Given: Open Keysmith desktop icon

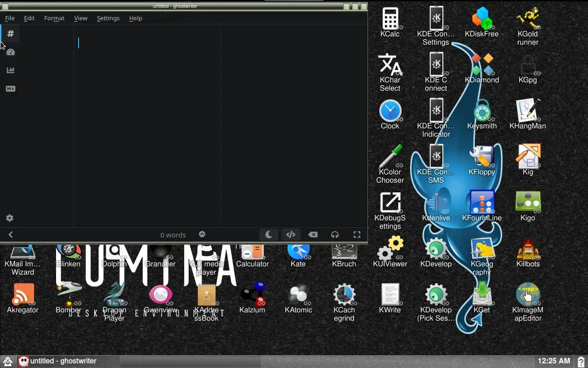Looking at the screenshot, I should click(x=482, y=115).
